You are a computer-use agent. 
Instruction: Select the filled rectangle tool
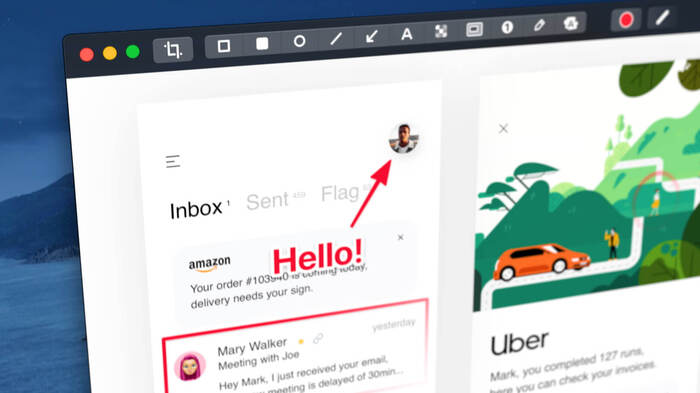pyautogui.click(x=262, y=44)
